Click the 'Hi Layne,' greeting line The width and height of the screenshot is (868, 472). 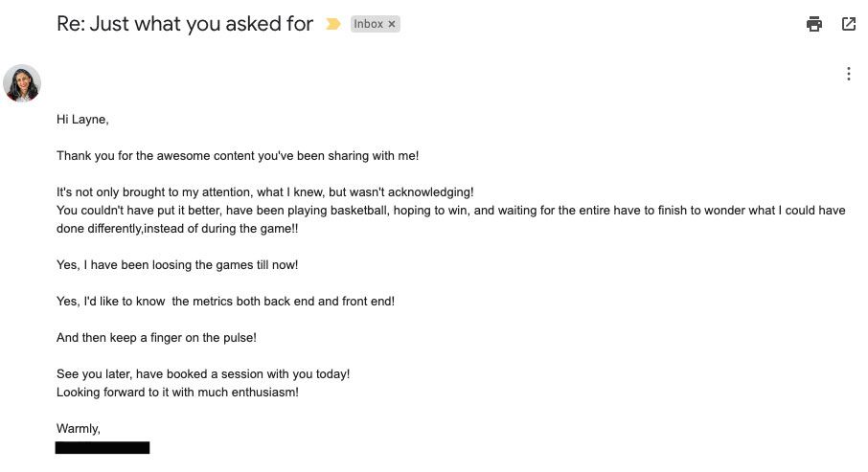click(82, 119)
